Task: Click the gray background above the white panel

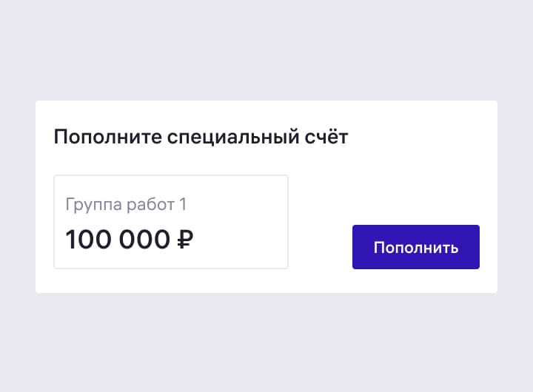Action: [266, 51]
